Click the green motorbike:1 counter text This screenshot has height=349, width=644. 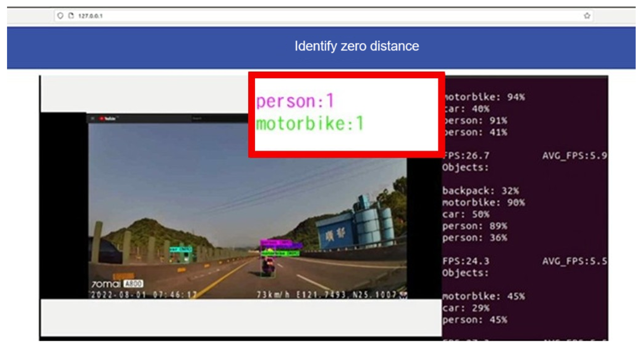tap(309, 124)
